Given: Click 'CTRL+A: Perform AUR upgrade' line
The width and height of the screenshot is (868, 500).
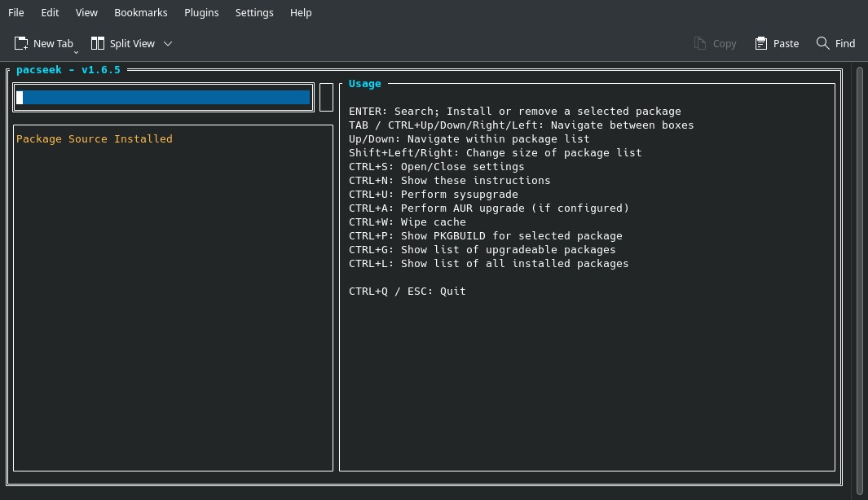Looking at the screenshot, I should point(489,208).
